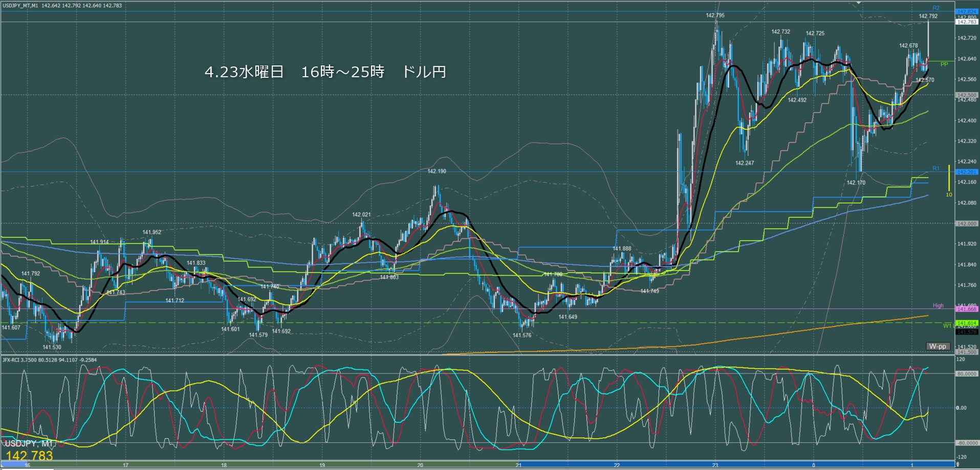980x470 pixels.
Task: Click the 141.952 swing high label
Action: pyautogui.click(x=151, y=232)
